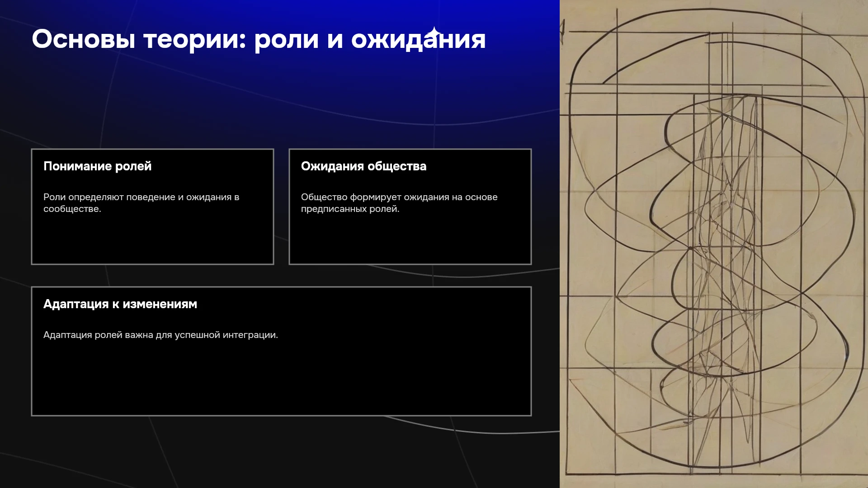This screenshot has width=868, height=488.
Task: Click the word "Основы" in the title
Action: pos(84,39)
